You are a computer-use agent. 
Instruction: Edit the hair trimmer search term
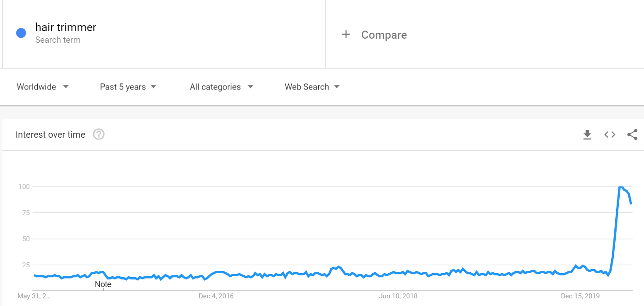point(66,27)
